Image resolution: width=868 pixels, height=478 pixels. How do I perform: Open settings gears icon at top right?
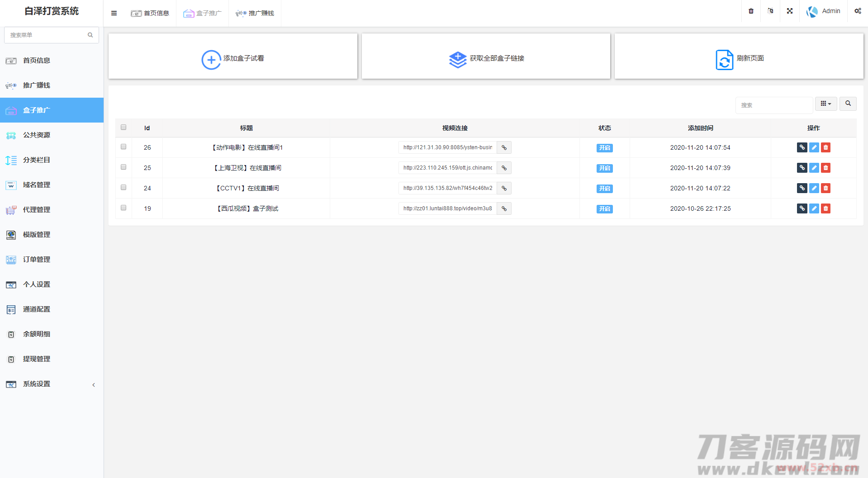click(x=857, y=11)
